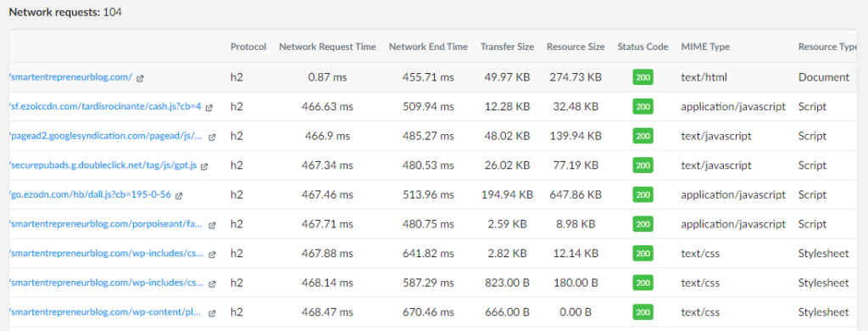The image size is (868, 331).
Task: Open the pagead2.googlesyndication.com script link
Action: pos(106,136)
